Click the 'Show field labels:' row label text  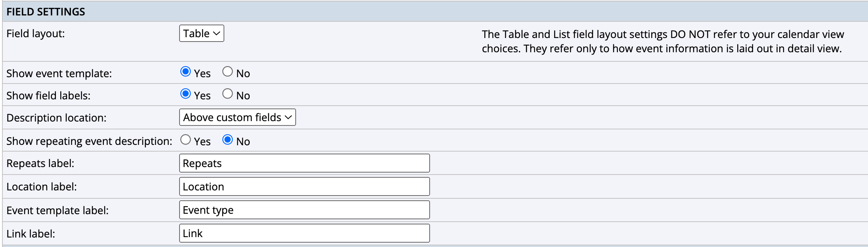[x=48, y=96]
